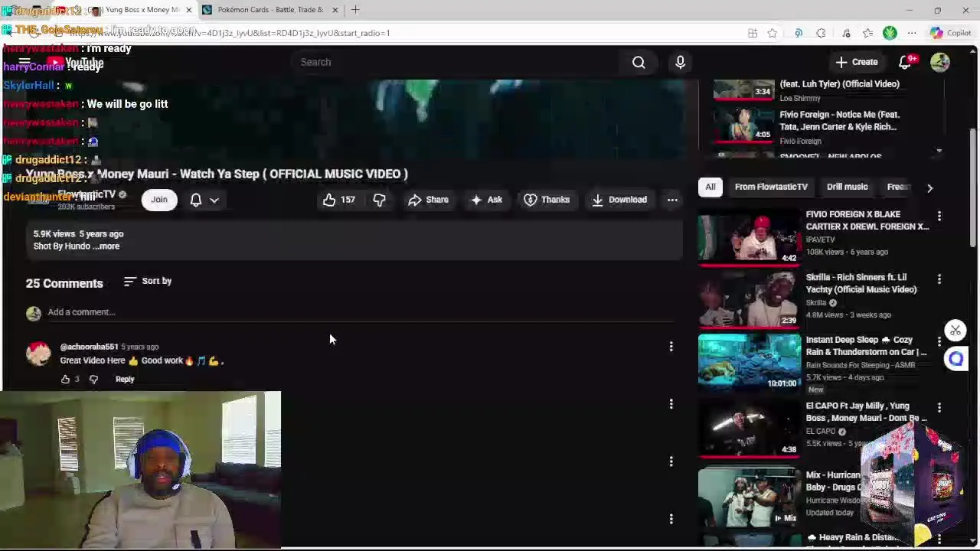Dislike the Watch Ya Step video
The height and width of the screenshot is (551, 980).
(x=379, y=200)
